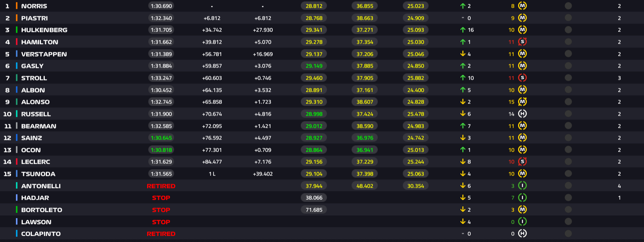Toggle the grey status dot for Norris
Screen dimensions: 644x242
pos(568,6)
